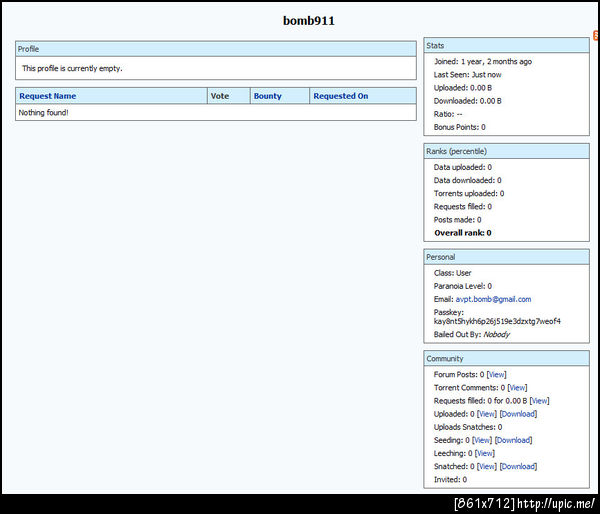Open the avpt.bomb@gmail.com email link
The height and width of the screenshot is (514, 600).
(493, 299)
